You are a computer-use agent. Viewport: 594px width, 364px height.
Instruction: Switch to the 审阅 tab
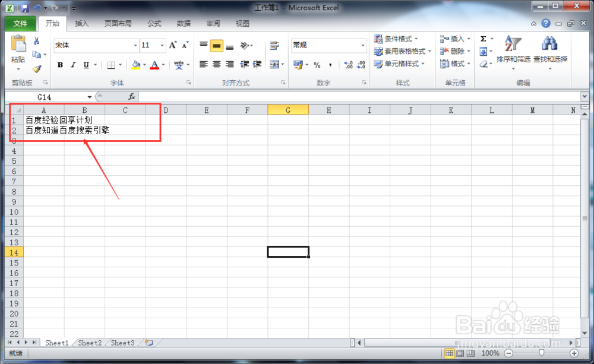213,24
